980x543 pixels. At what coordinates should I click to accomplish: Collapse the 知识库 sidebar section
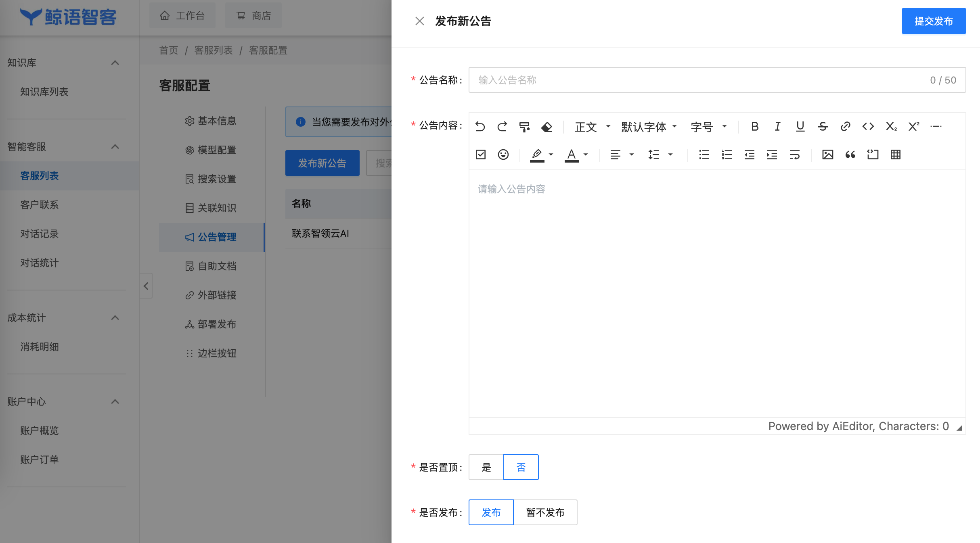pos(115,63)
